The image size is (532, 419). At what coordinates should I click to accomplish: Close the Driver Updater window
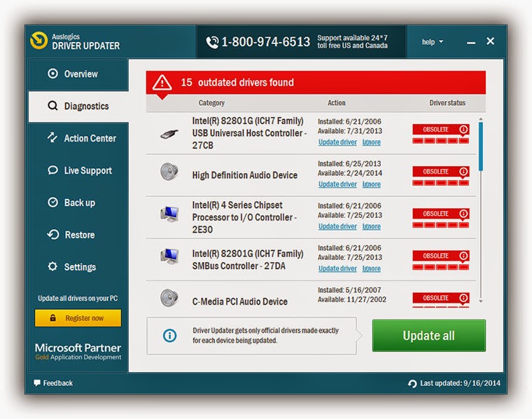[490, 41]
